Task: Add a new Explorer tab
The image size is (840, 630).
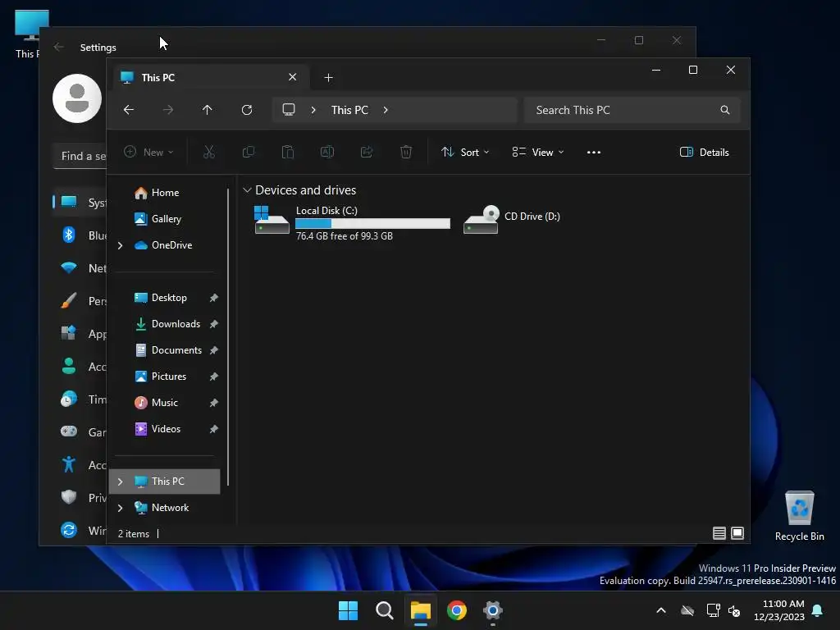Action: 328,78
